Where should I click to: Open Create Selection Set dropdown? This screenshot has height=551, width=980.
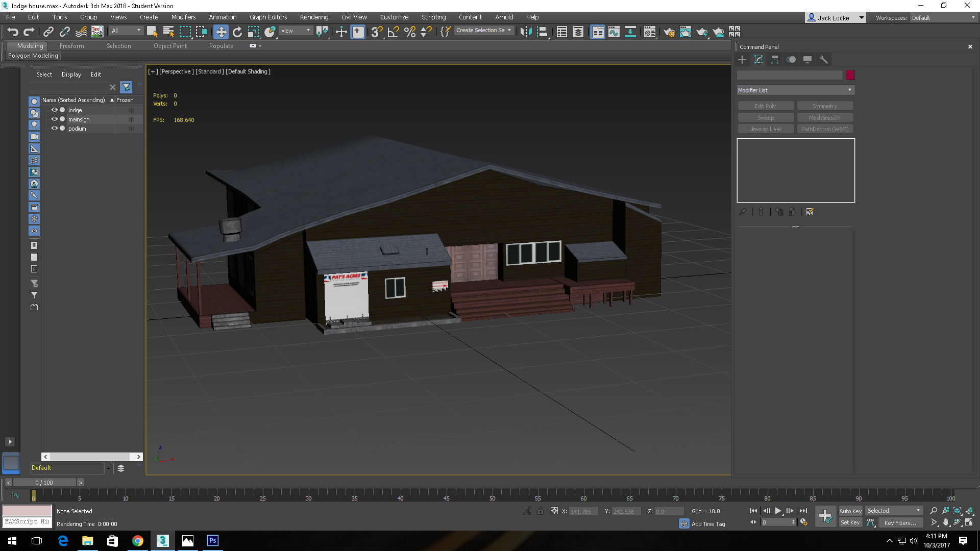point(483,31)
